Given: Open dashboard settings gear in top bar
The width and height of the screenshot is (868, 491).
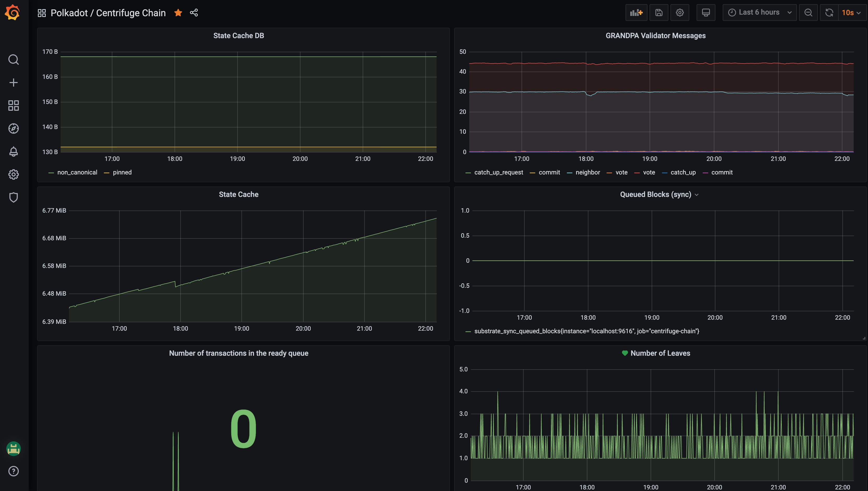Looking at the screenshot, I should 679,13.
